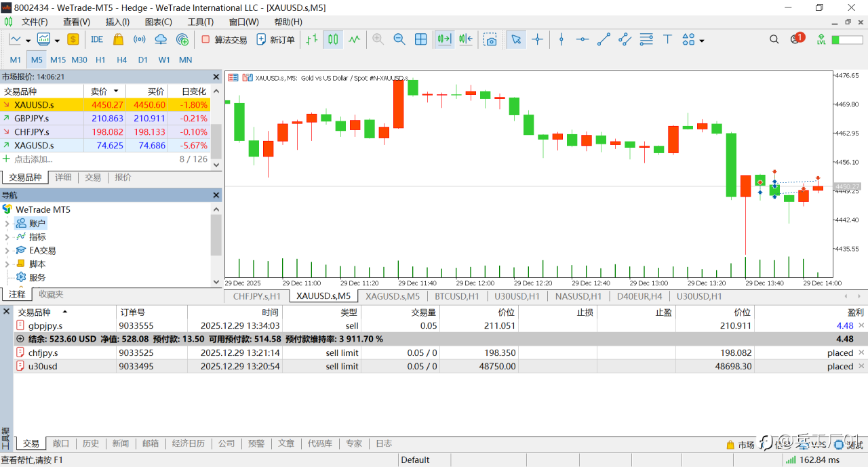Select the Fibonacci retracement tool
868x467 pixels.
click(x=646, y=39)
